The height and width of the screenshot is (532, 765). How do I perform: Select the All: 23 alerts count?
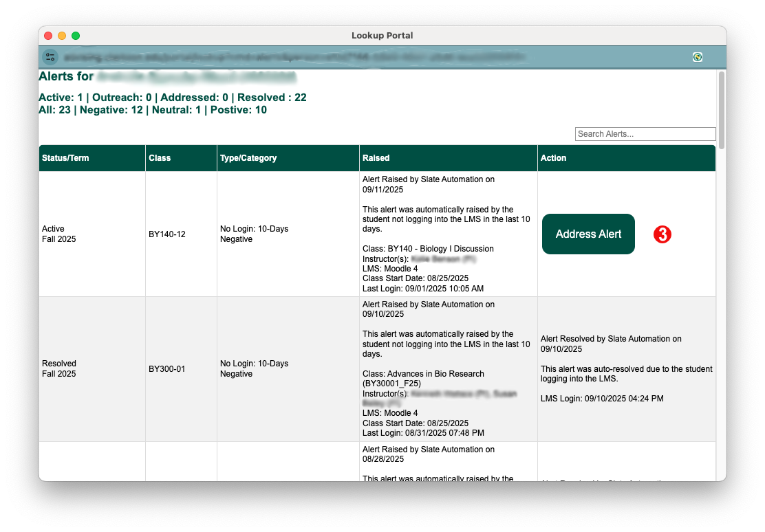pyautogui.click(x=54, y=110)
